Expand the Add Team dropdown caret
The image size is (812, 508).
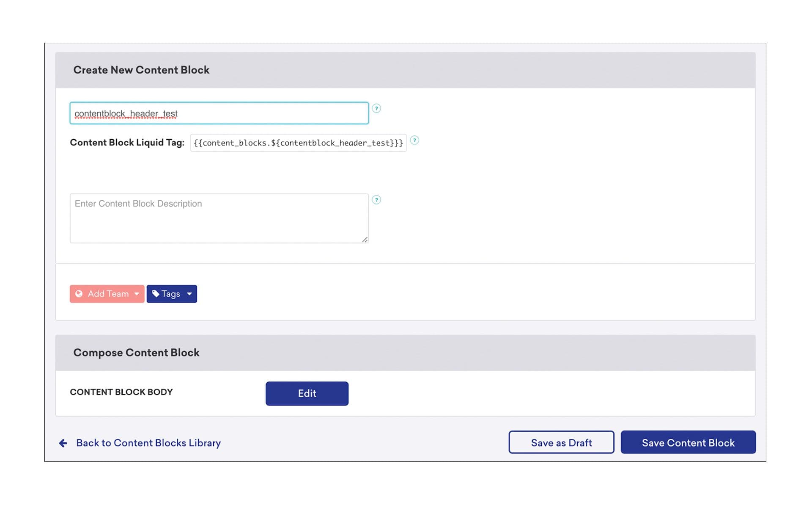pyautogui.click(x=137, y=294)
